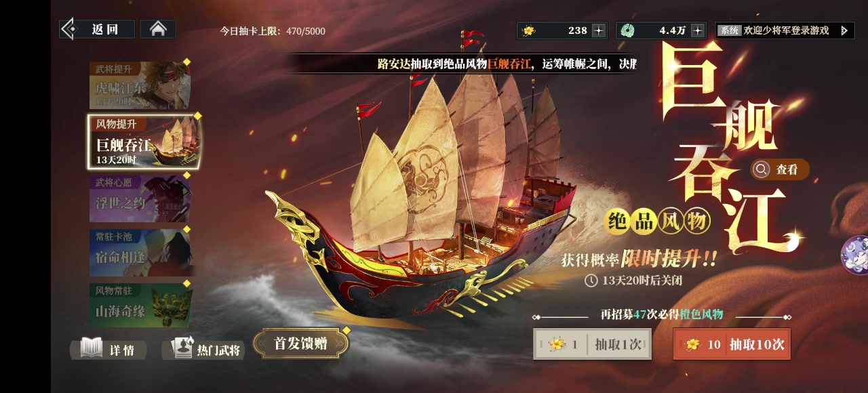Select 巨舰吞江 banner tab
The image size is (868, 393).
(144, 142)
